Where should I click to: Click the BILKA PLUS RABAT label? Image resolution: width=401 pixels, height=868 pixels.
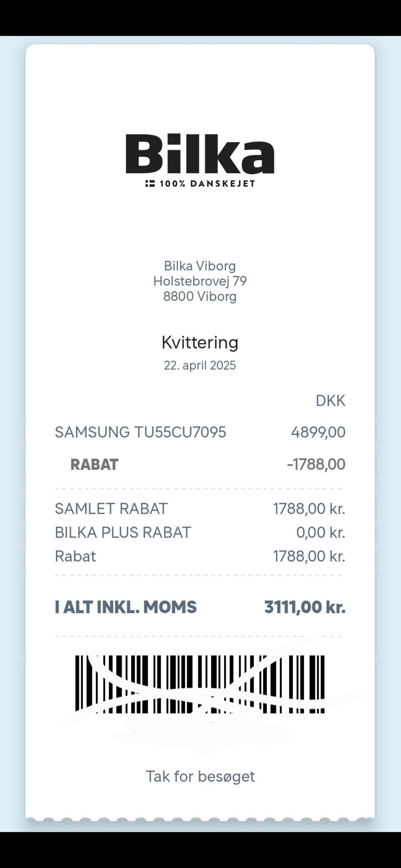point(123,532)
